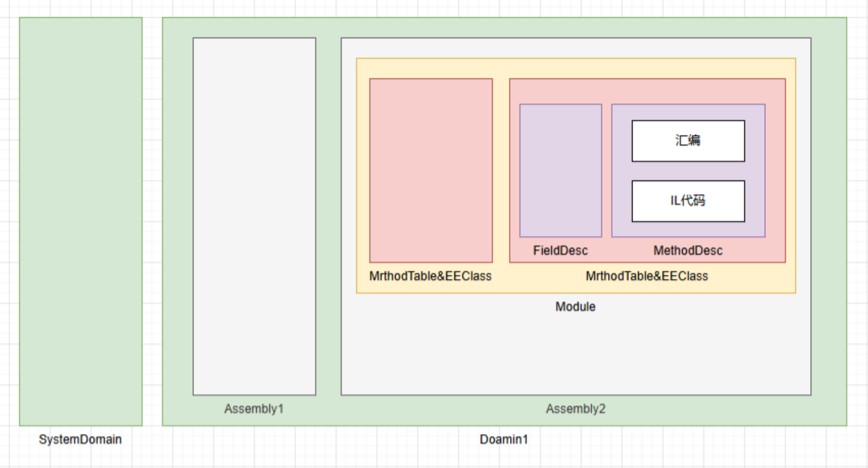
Task: Select the purple FieldDesc rectangle
Action: 561,170
